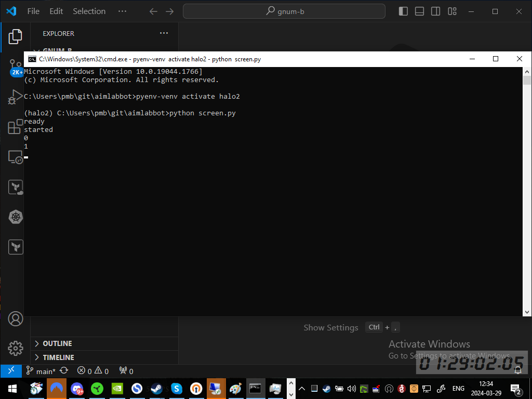Click the errors and warnings status item
This screenshot has width=532, height=399.
coord(93,371)
